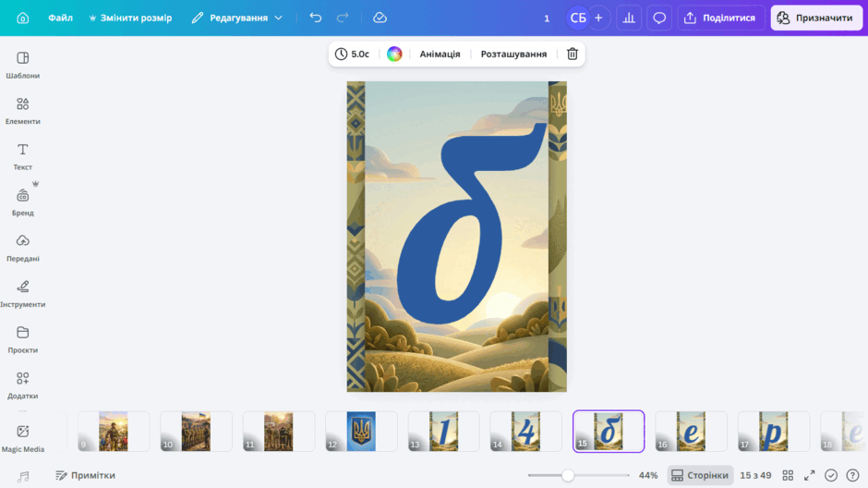Open the background color picker swatch

tap(394, 54)
